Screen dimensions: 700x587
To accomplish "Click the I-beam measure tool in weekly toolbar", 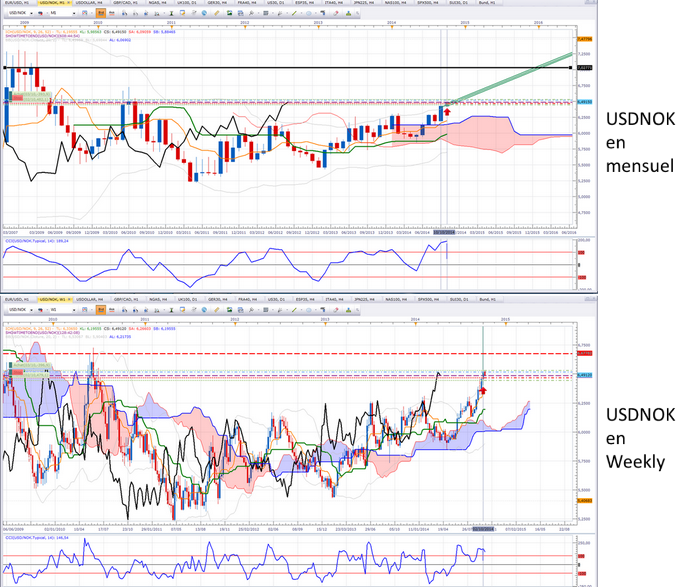I will [171, 310].
